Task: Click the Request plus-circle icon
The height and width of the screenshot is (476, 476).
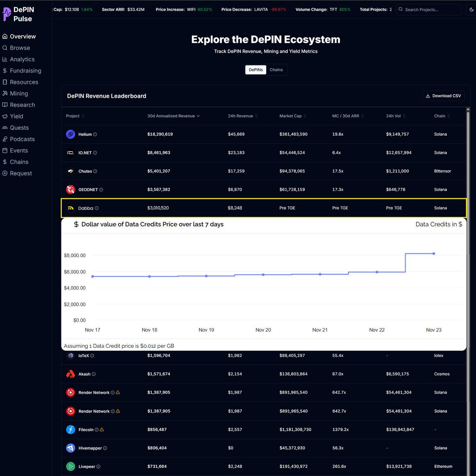Action: [5, 173]
